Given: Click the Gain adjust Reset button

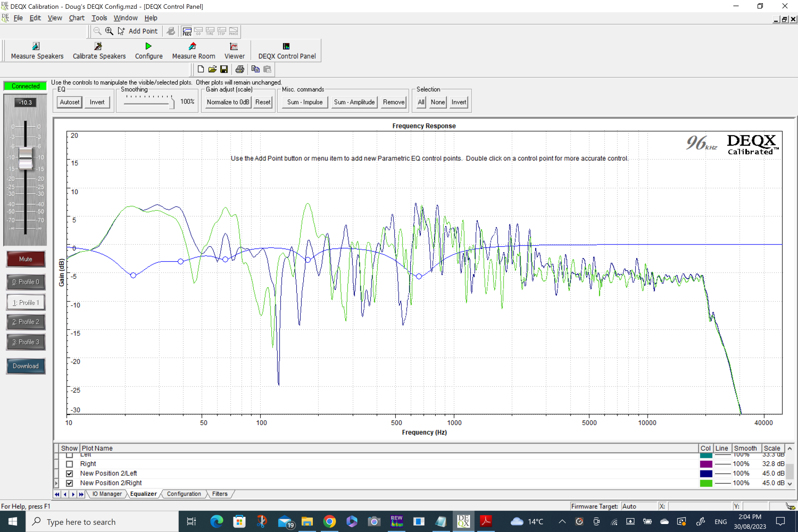Looking at the screenshot, I should pyautogui.click(x=263, y=102).
